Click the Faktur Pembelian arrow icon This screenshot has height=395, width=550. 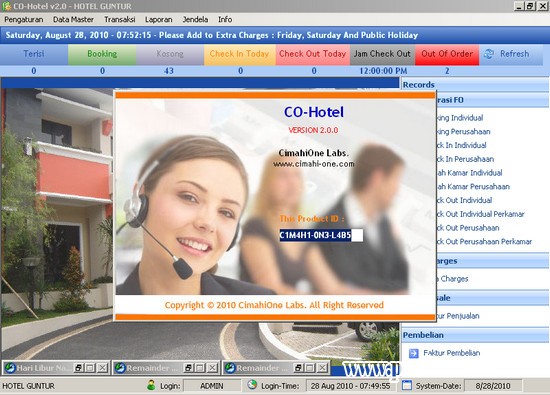coord(414,353)
